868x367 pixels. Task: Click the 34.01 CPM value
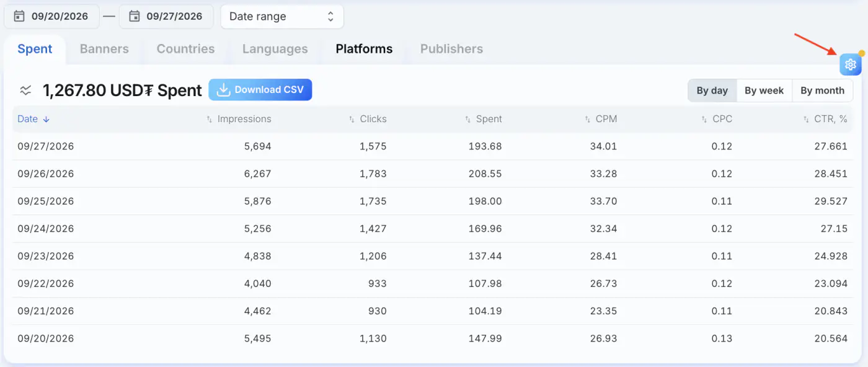(x=604, y=146)
